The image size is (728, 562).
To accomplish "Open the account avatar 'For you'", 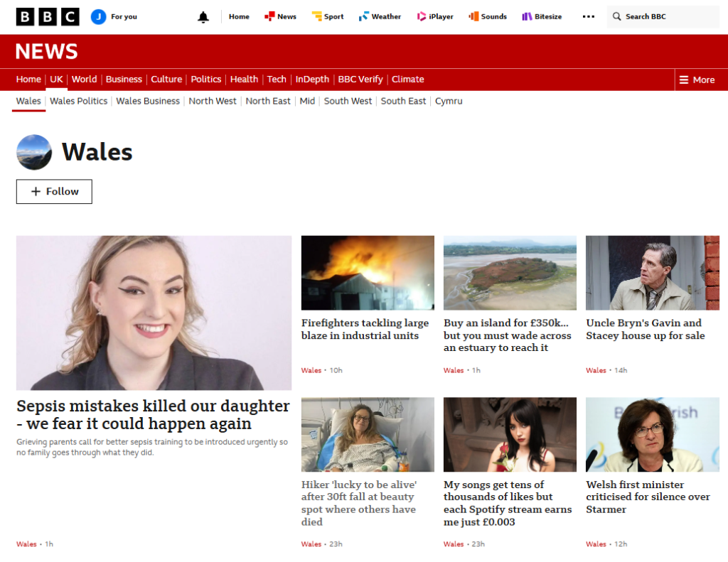I will 99,16.
